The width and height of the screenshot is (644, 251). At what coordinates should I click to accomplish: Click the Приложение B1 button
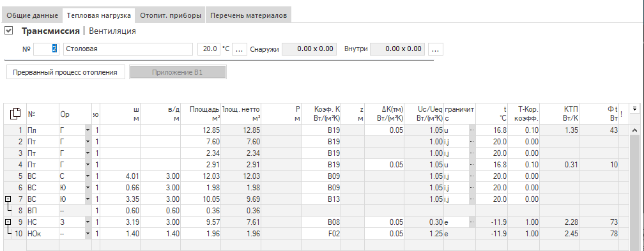pos(178,72)
